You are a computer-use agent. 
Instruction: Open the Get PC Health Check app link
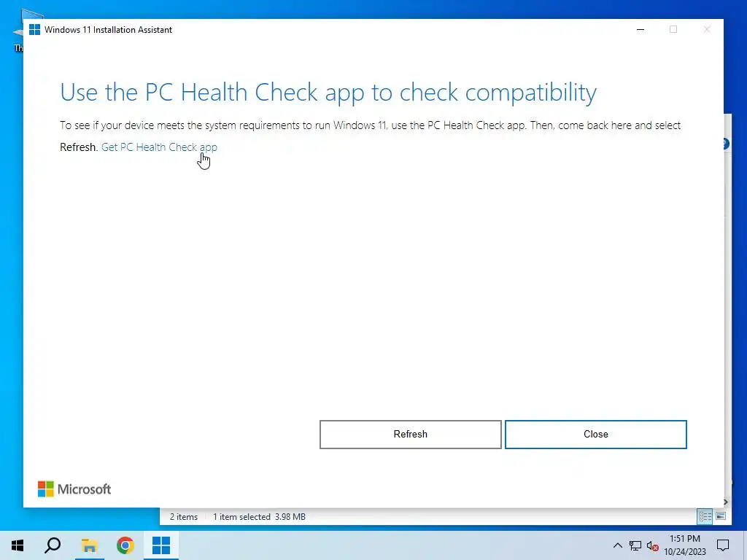pyautogui.click(x=159, y=147)
